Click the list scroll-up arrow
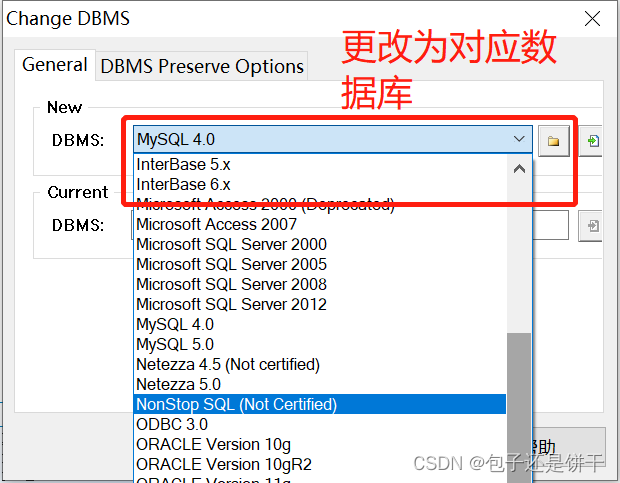The image size is (620, 483). (x=519, y=169)
